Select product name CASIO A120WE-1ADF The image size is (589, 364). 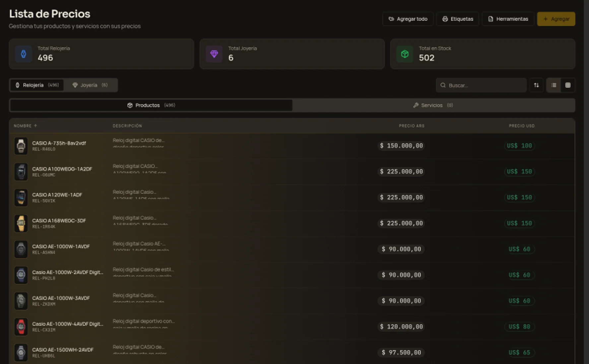click(x=57, y=195)
